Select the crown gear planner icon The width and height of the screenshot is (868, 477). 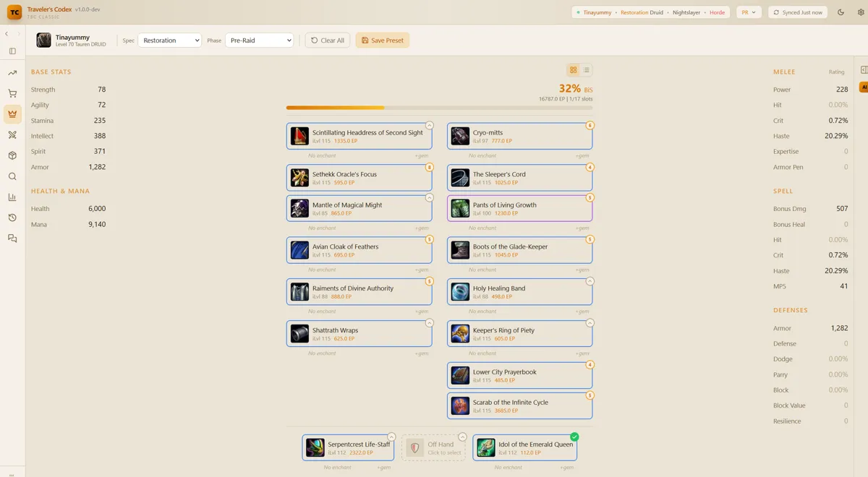coord(12,113)
